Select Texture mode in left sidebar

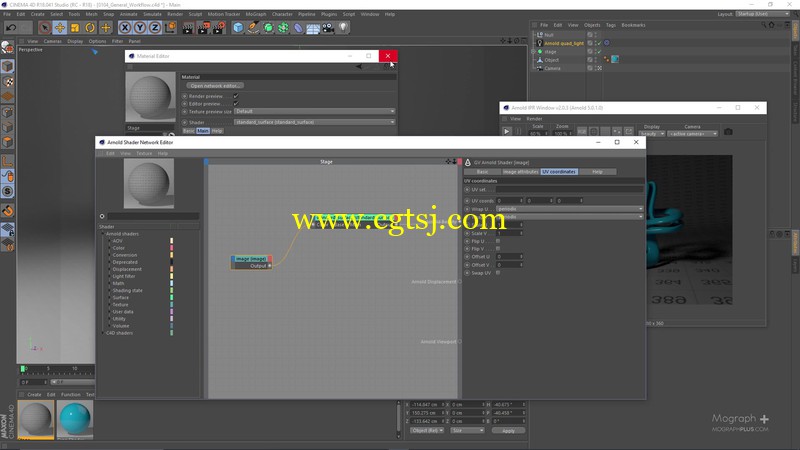pyautogui.click(x=8, y=82)
